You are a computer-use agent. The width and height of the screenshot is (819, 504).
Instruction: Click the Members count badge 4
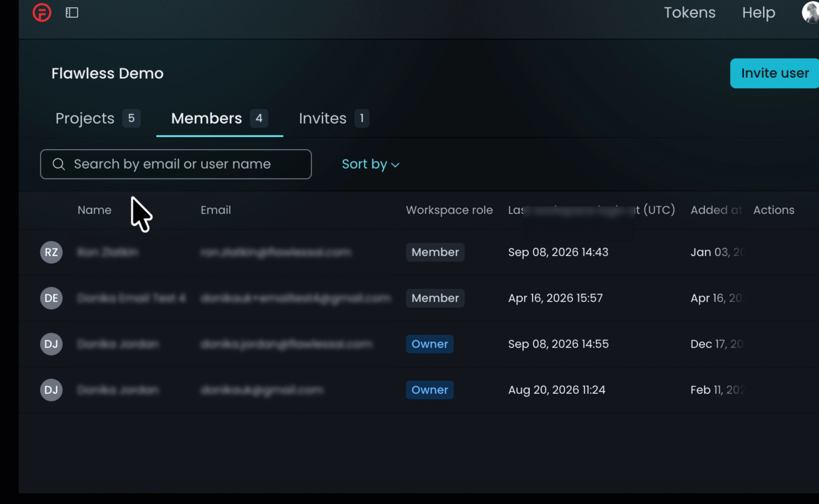259,118
